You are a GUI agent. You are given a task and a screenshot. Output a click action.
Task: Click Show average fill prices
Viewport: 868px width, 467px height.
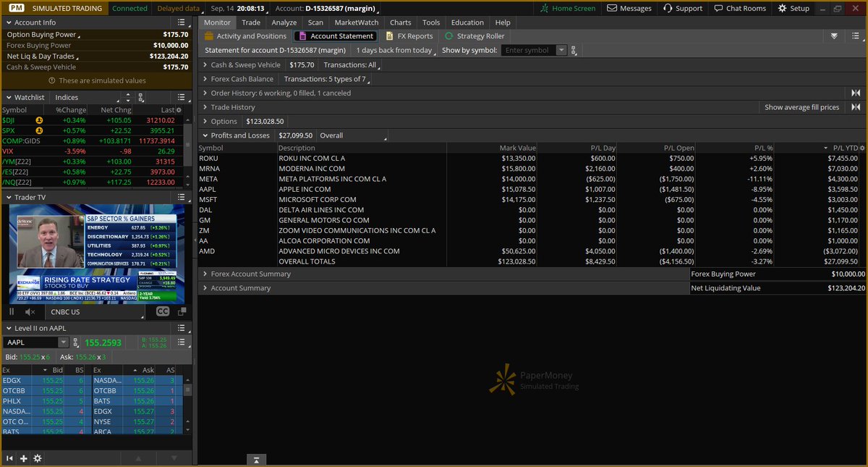pyautogui.click(x=801, y=107)
